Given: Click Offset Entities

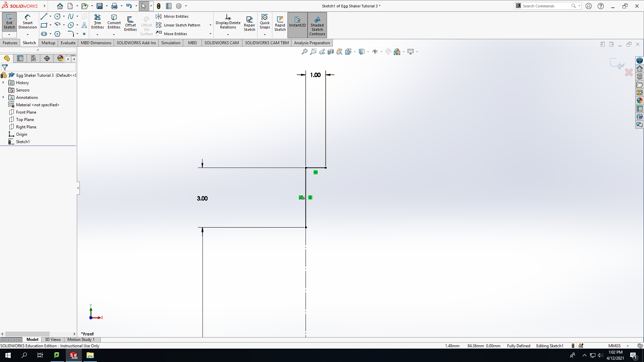Looking at the screenshot, I should [130, 23].
